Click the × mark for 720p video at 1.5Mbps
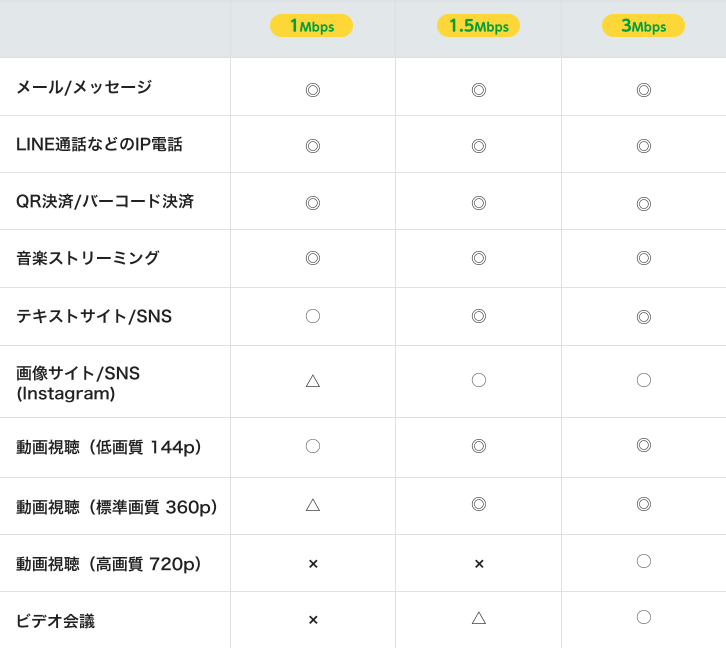Screen dimensions: 726x648 479,564
